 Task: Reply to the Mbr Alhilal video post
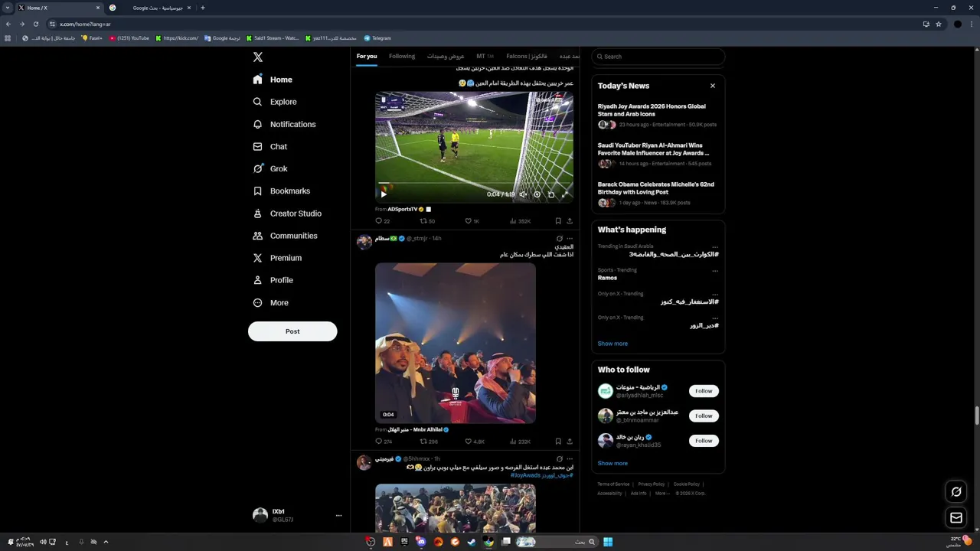(x=383, y=442)
